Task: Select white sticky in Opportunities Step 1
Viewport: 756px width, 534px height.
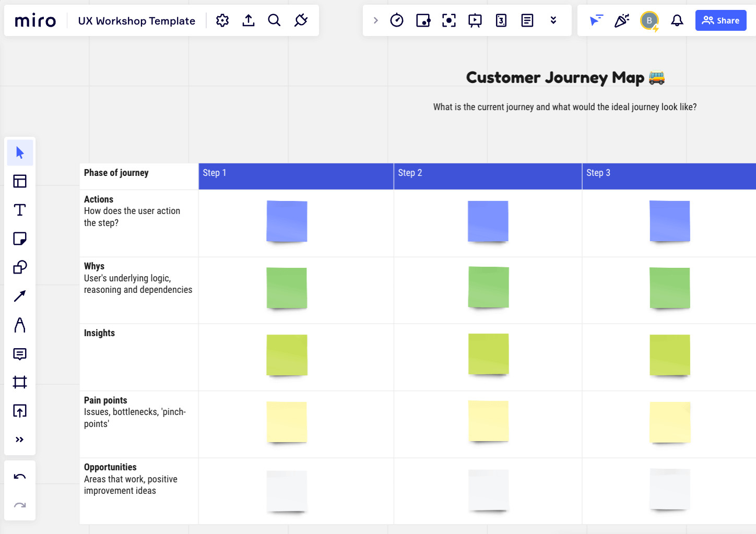Action: pos(287,491)
